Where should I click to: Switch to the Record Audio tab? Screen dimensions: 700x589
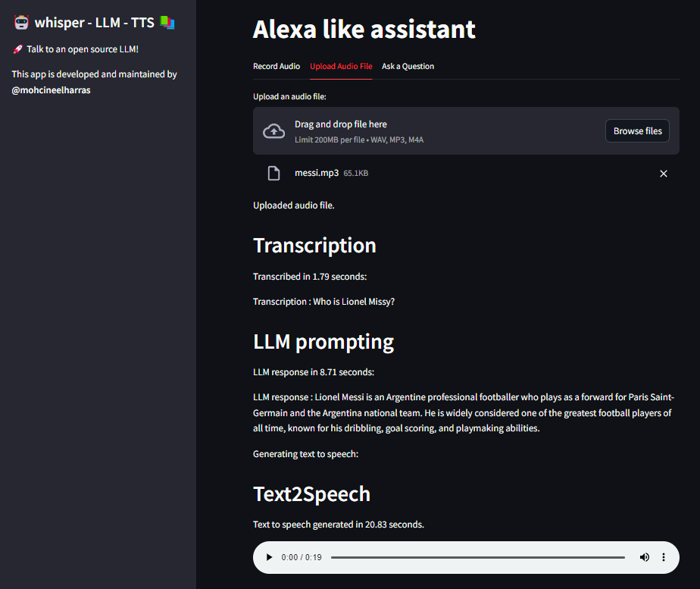click(x=277, y=66)
